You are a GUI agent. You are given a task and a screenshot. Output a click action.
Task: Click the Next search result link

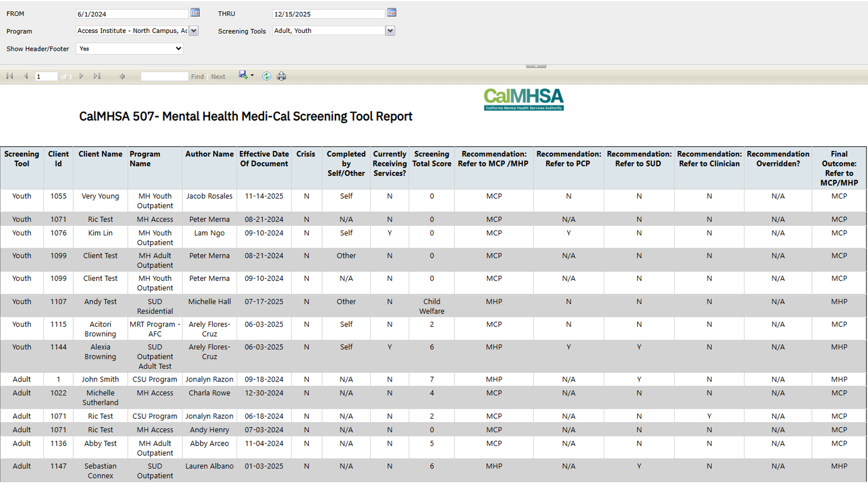tap(218, 77)
